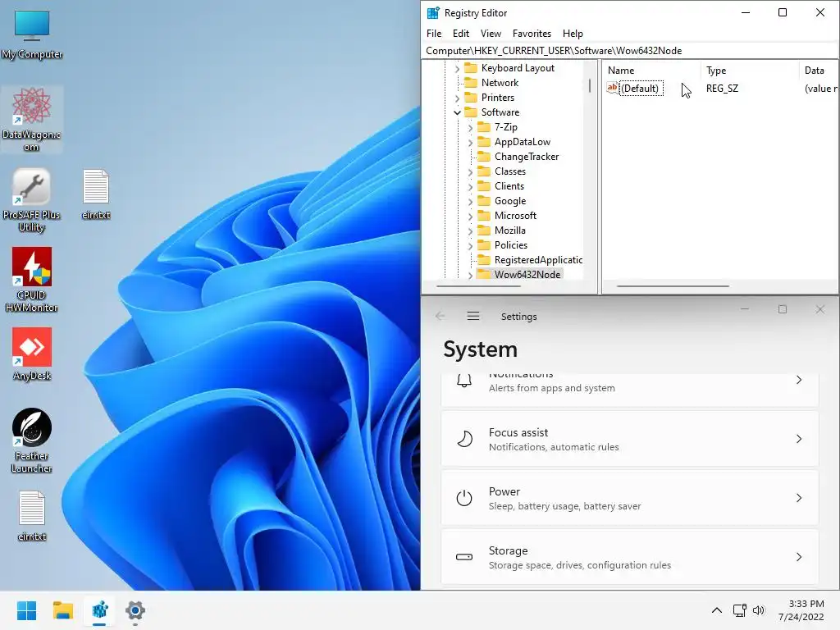840x630 pixels.
Task: Open Edit menu in Registry Editor
Action: click(461, 33)
